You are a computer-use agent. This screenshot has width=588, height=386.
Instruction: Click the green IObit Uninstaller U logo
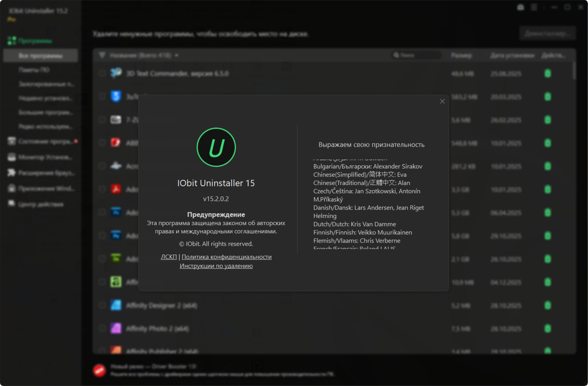tap(216, 147)
